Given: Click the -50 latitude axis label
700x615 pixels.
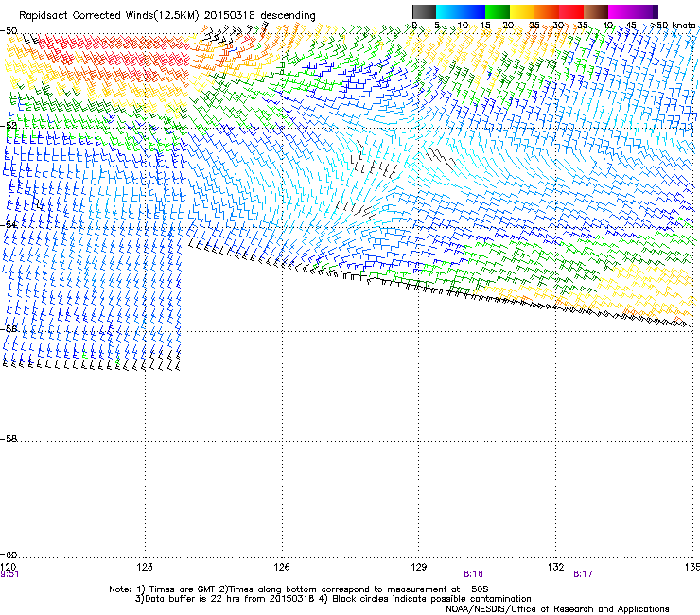Looking at the screenshot, I should [x=9, y=31].
